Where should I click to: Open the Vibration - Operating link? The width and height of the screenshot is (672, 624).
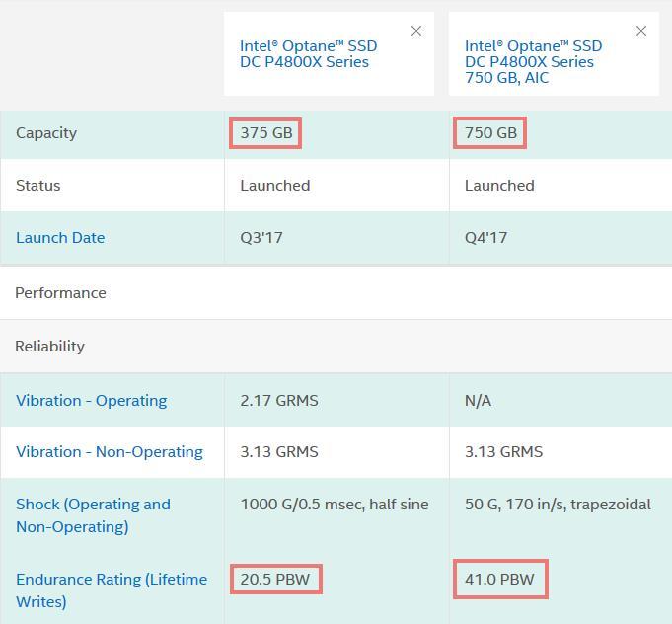point(92,401)
